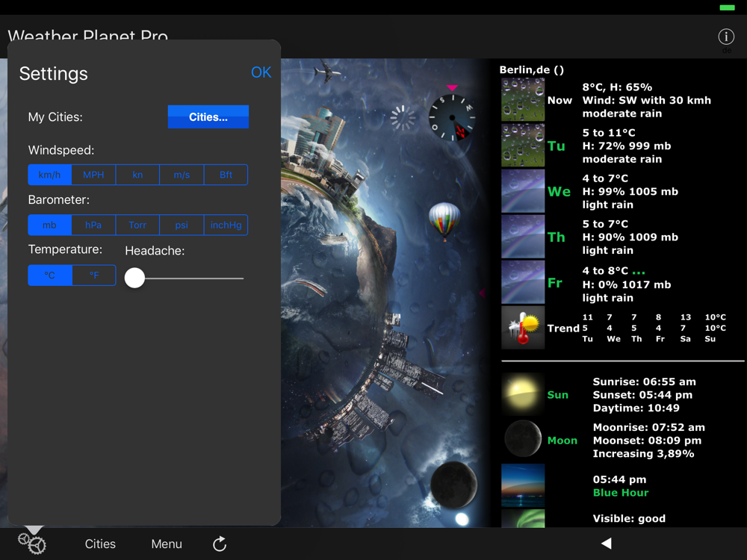Tap the green Blue Hour text
747x560 pixels.
620,492
